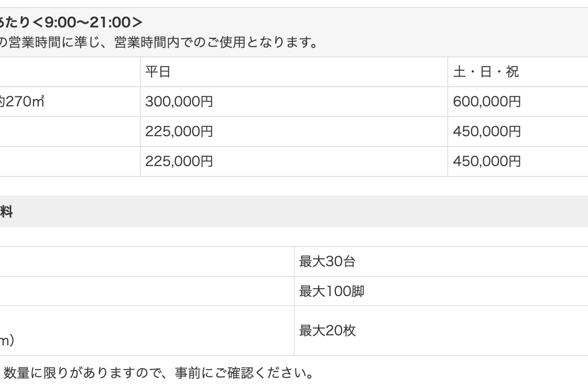Click the "m)" text beside 最大20枚
The width and height of the screenshot is (588, 392).
(7, 341)
